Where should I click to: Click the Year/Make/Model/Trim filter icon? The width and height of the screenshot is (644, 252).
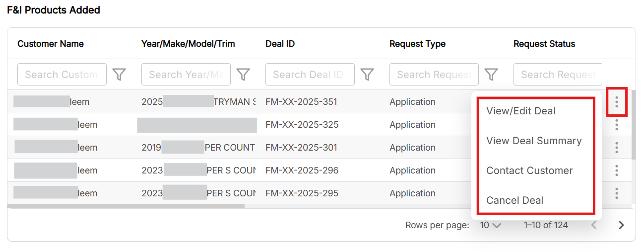(x=243, y=75)
